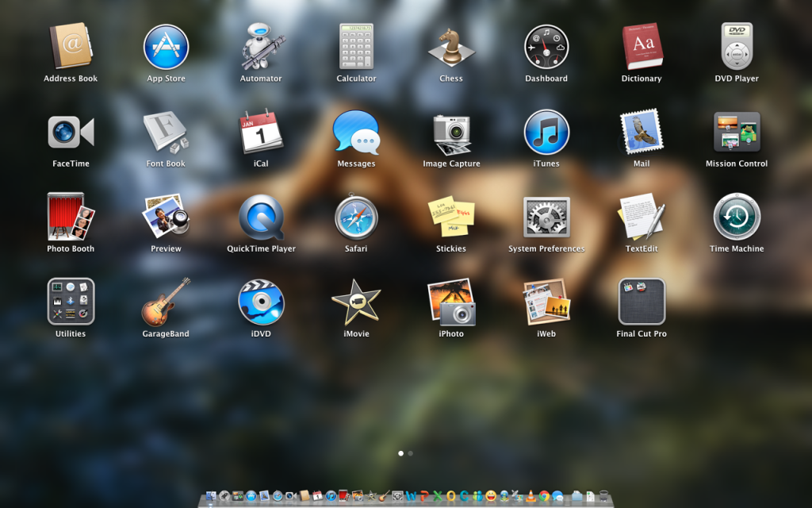
Task: Open the Final Cut Pro folder
Action: click(x=642, y=302)
